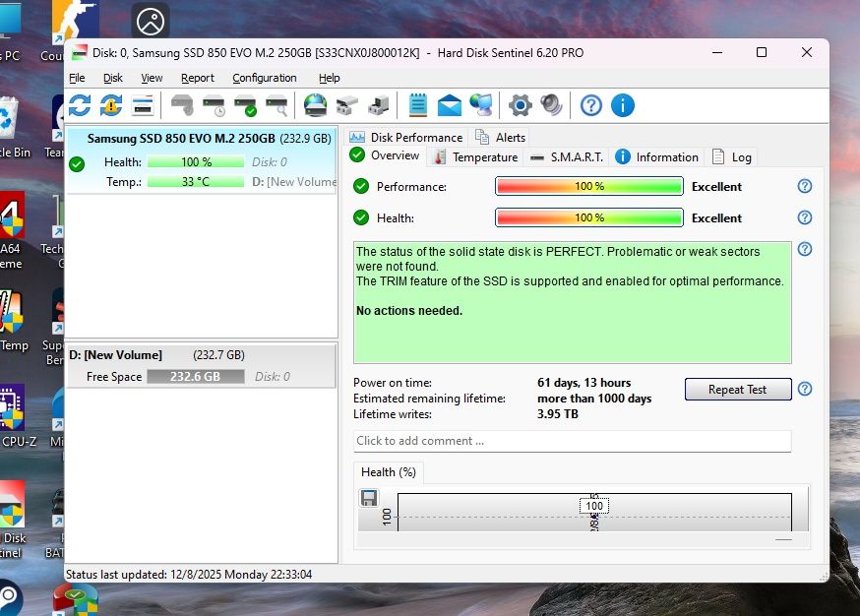Click the 'Click to add comment' field
860x616 pixels.
[x=572, y=441]
